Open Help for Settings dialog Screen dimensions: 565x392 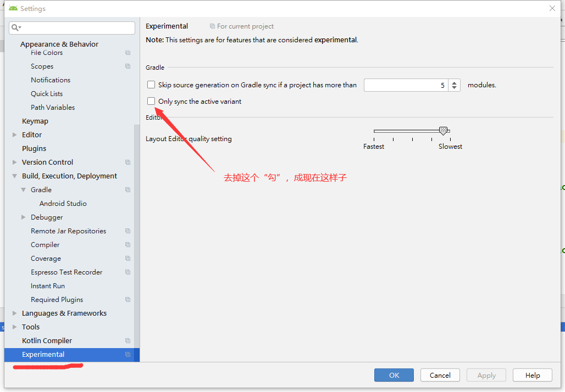533,375
